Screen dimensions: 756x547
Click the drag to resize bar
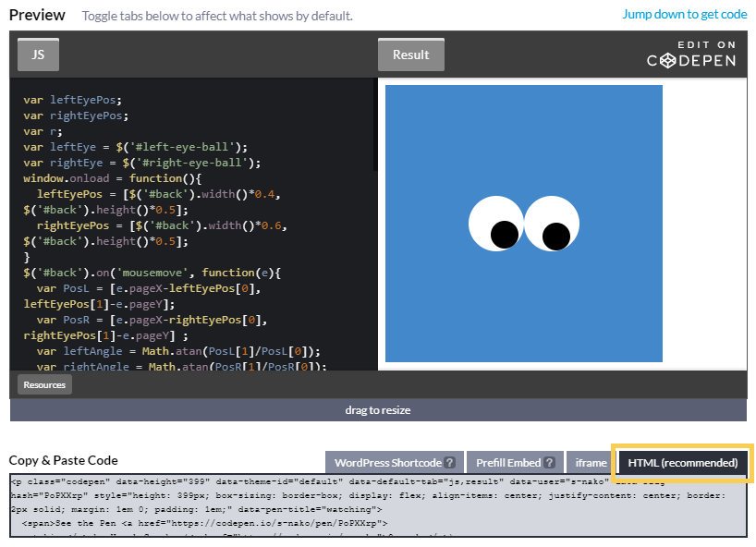(x=378, y=410)
